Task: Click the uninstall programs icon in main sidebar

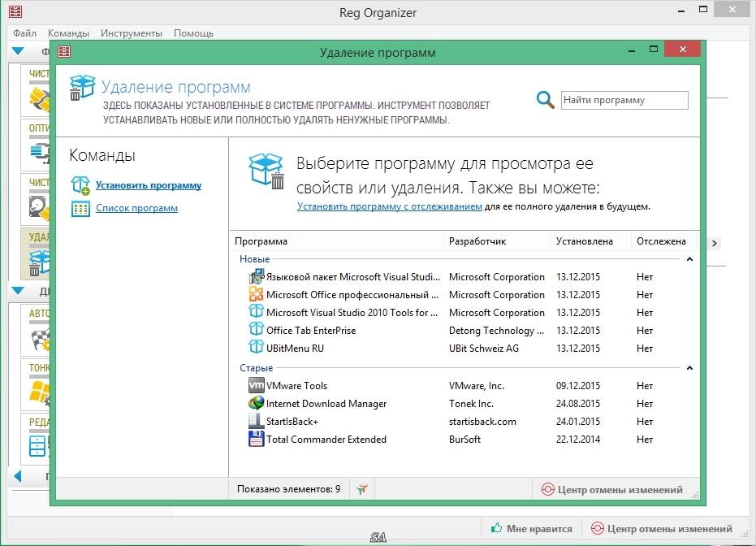Action: (x=39, y=262)
